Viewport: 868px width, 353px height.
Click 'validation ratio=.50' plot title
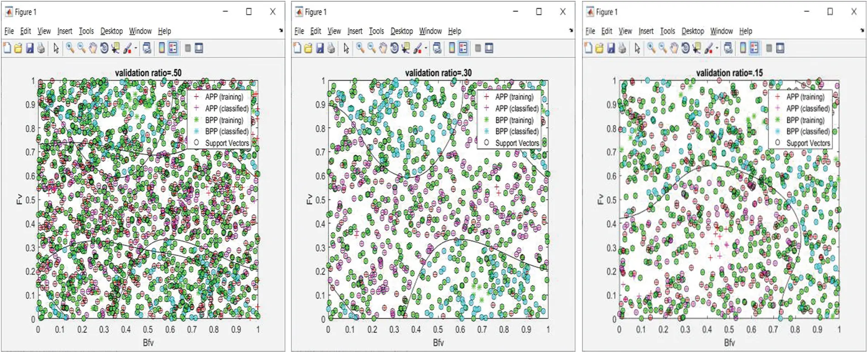(148, 73)
